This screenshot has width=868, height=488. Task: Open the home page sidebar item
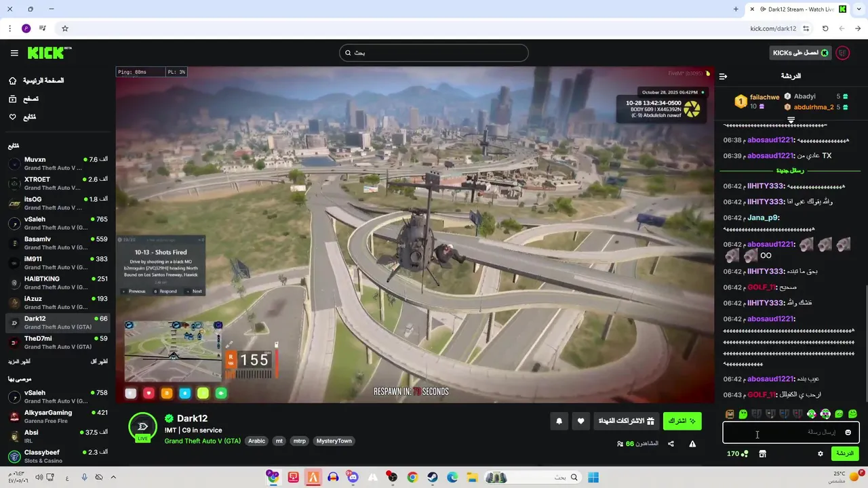click(x=37, y=81)
